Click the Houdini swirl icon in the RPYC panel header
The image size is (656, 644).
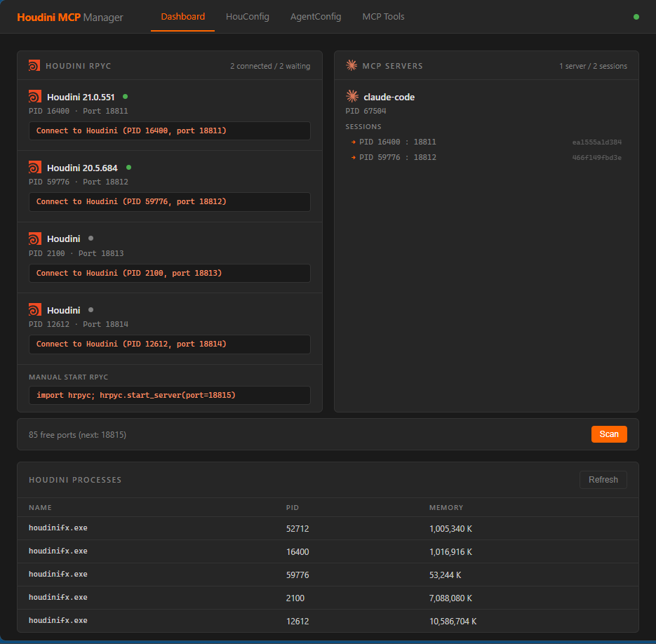click(34, 66)
